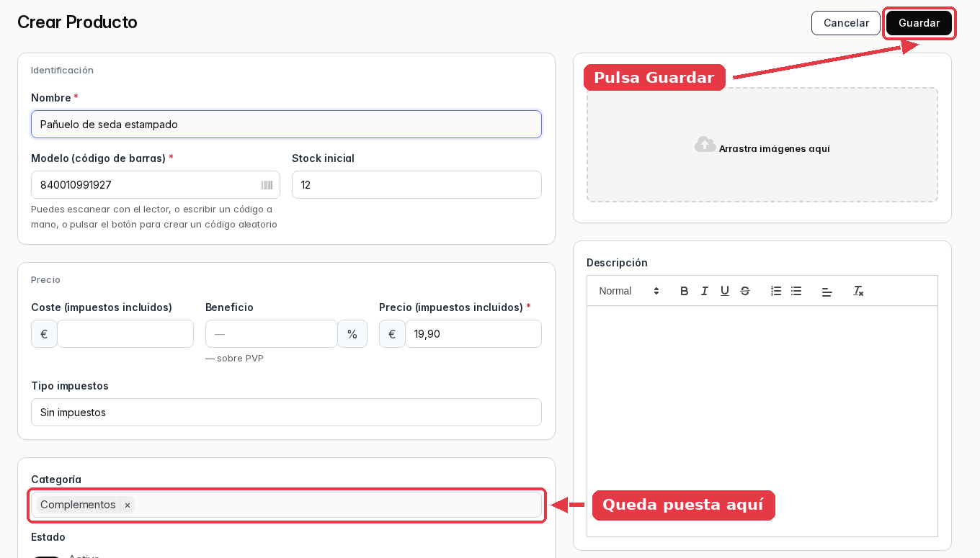This screenshot has height=558, width=980.
Task: Open the Normal heading style dropdown
Action: point(629,291)
